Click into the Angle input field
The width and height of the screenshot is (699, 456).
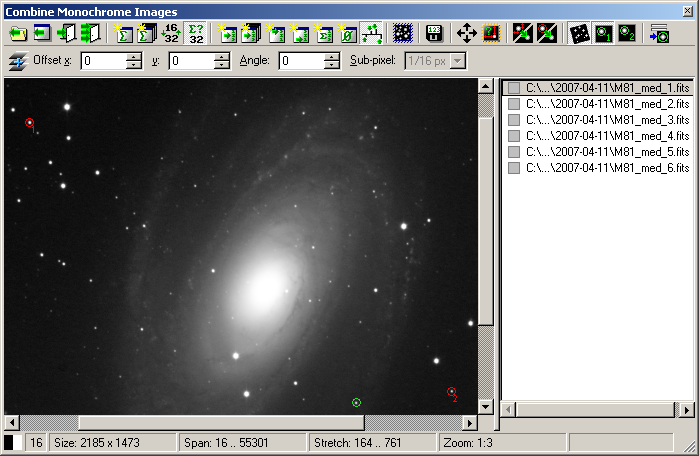coord(301,61)
